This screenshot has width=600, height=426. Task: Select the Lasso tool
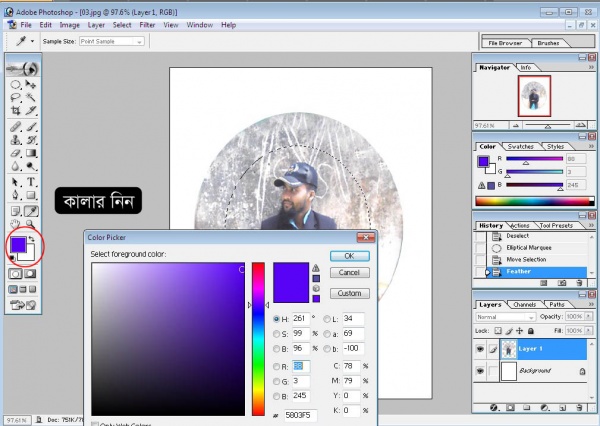[15, 97]
